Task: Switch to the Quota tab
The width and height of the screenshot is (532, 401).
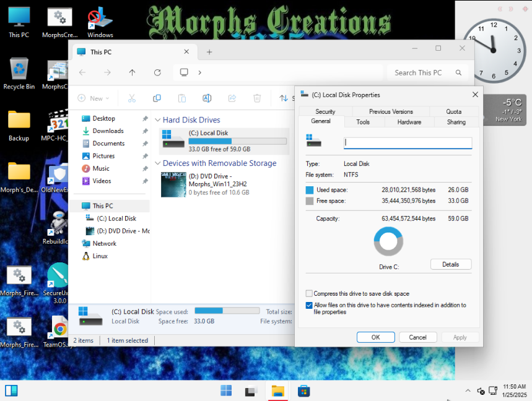Action: click(453, 111)
